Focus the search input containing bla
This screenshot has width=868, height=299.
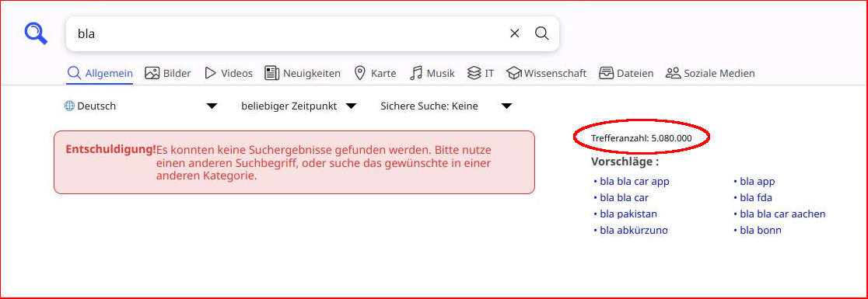click(x=288, y=33)
